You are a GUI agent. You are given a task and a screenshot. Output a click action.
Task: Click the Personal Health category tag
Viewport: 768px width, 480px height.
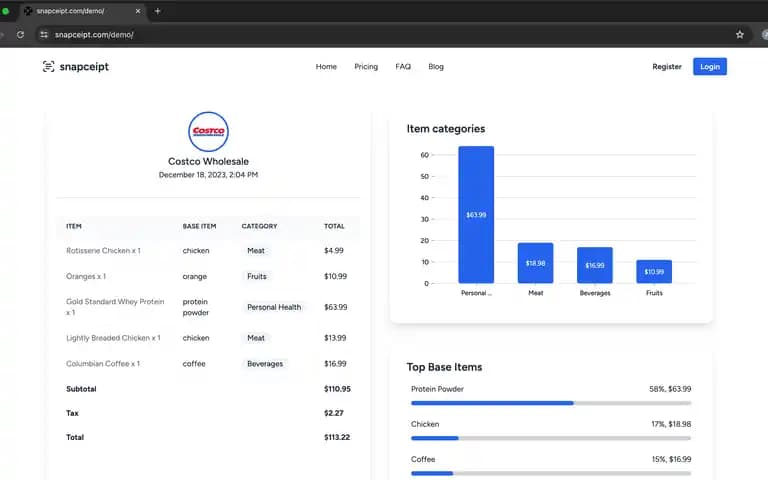[x=274, y=307]
